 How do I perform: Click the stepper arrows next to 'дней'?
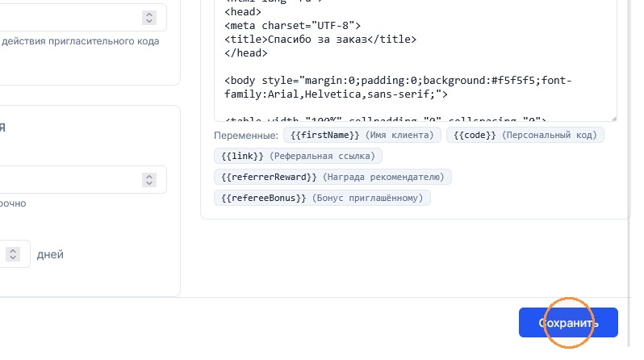tap(13, 254)
